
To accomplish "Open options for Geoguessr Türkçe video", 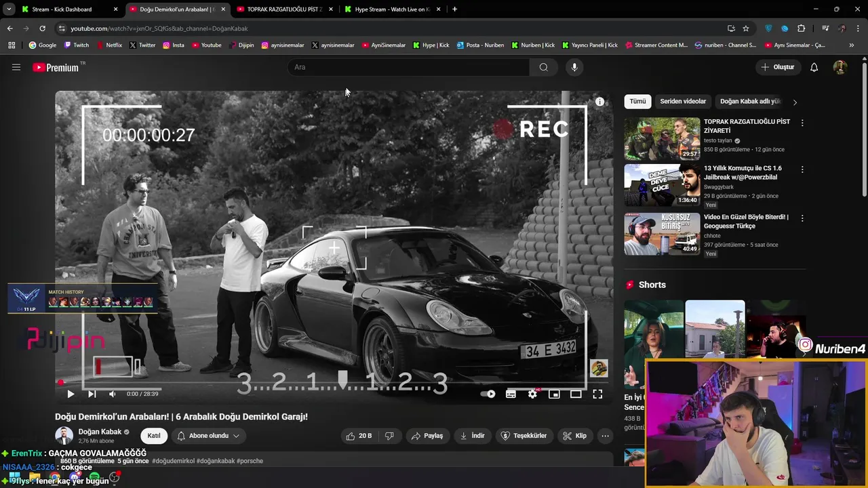I will point(802,218).
